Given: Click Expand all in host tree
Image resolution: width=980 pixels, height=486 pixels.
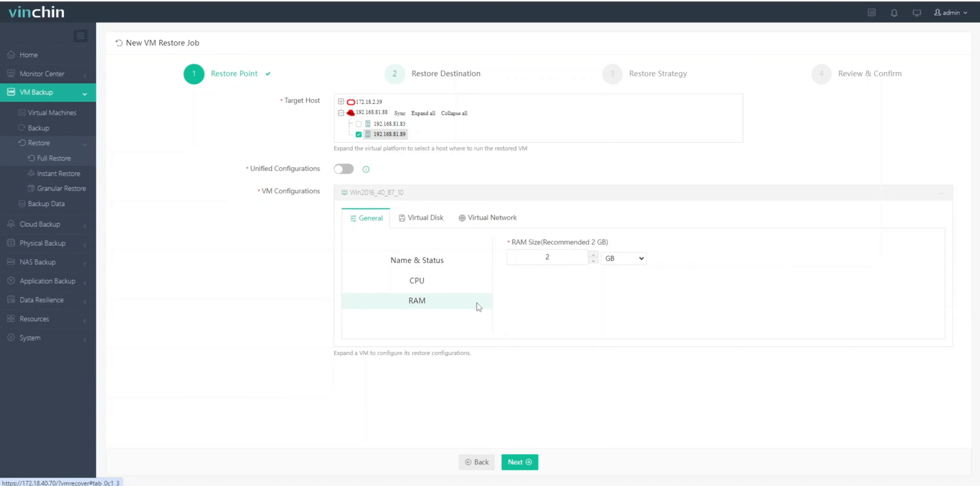Looking at the screenshot, I should [x=423, y=114].
